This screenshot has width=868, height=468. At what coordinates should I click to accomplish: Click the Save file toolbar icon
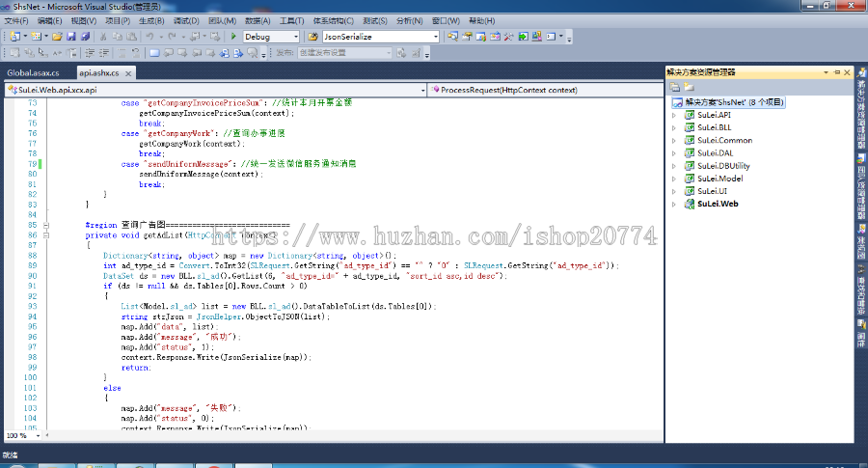point(70,37)
